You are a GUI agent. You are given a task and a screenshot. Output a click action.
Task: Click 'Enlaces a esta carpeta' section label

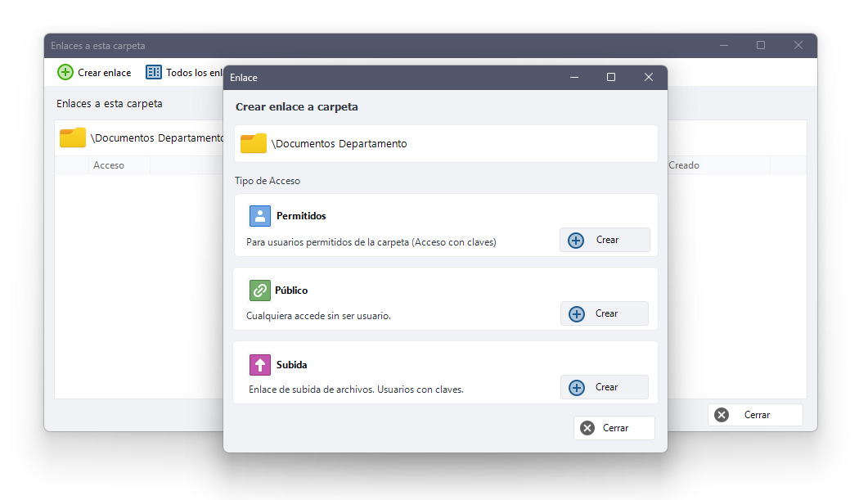(x=110, y=104)
